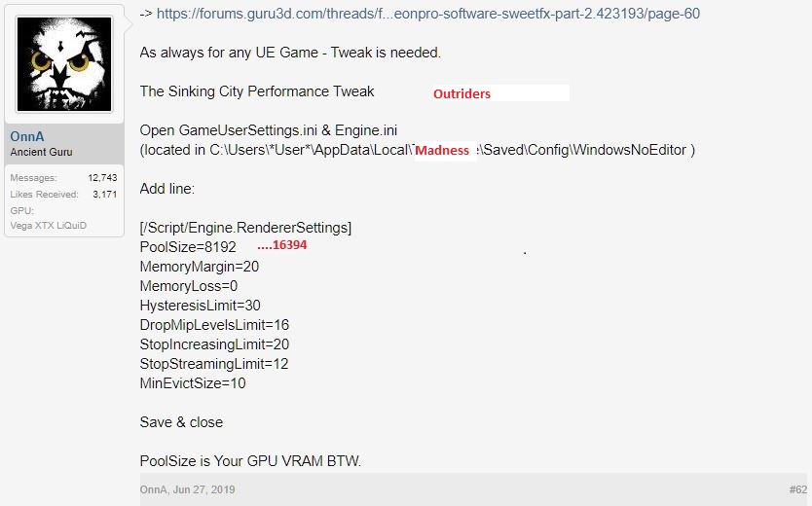Click the MemoryMargin=20 line
812x506 pixels.
(x=199, y=267)
